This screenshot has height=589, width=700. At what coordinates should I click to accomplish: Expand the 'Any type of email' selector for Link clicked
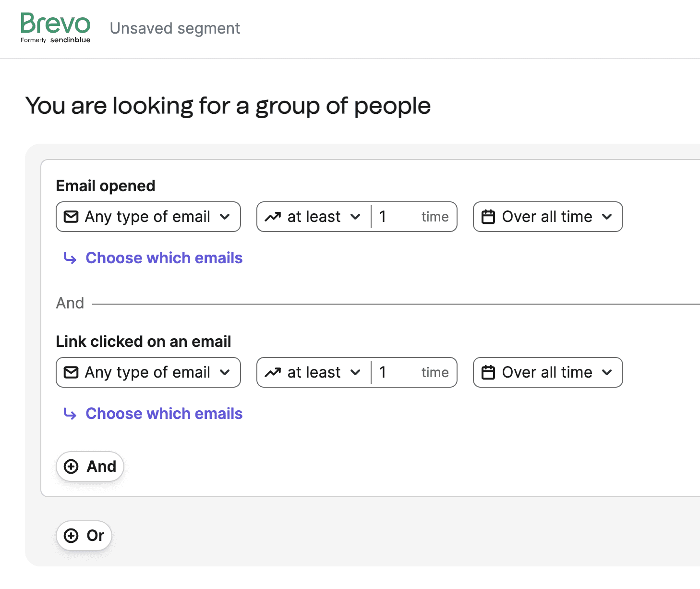click(148, 372)
